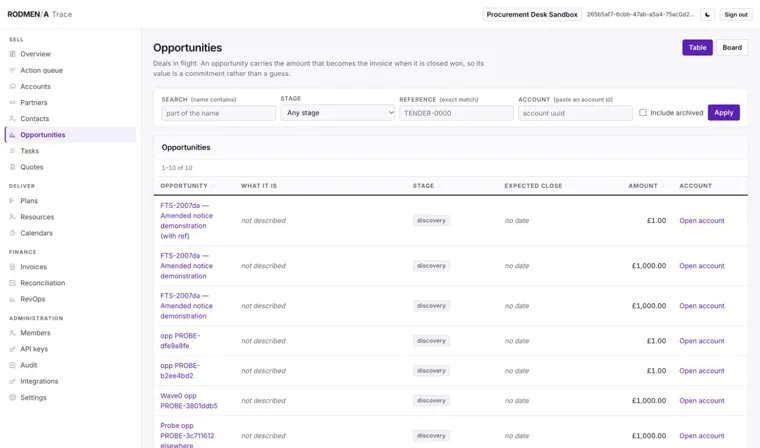Open account for FTS-2007da (with ref) row
The height and width of the screenshot is (448, 760).
tap(701, 221)
